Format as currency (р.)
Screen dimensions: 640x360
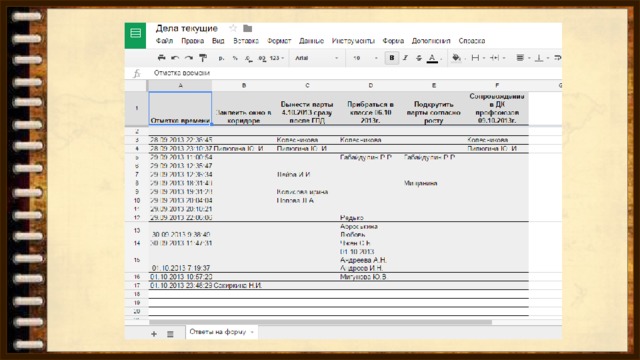pos(222,58)
